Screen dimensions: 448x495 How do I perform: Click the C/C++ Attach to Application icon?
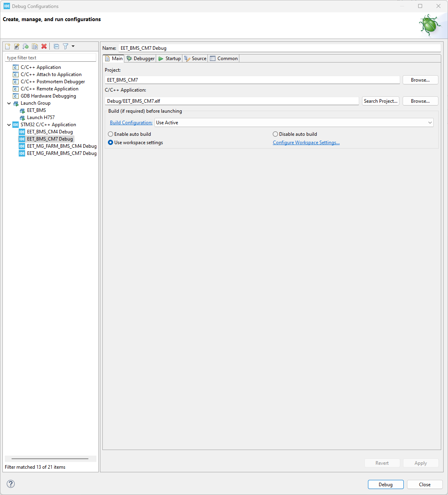(16, 74)
